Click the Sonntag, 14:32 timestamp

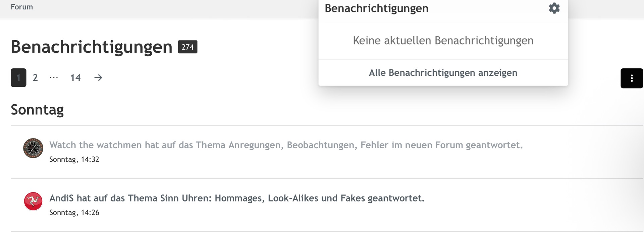coord(74,159)
